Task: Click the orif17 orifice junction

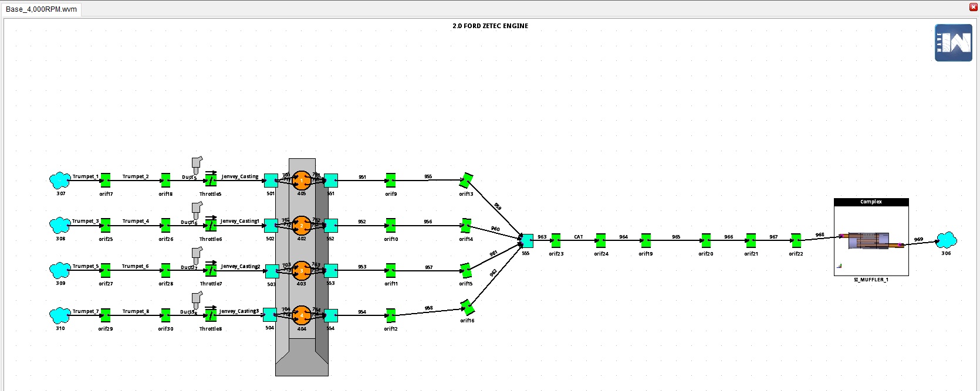Action: pyautogui.click(x=106, y=180)
